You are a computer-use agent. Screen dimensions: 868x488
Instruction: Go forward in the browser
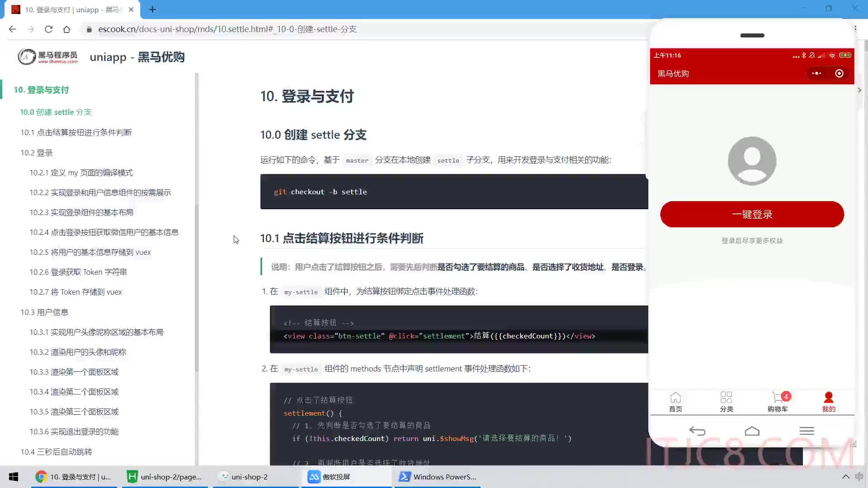(30, 29)
